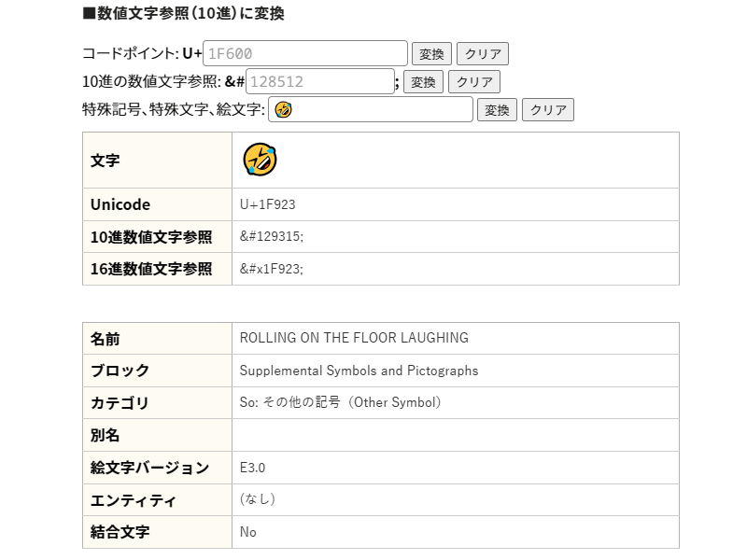Click クリア button for the emoji character field
The image size is (747, 560).
click(x=548, y=110)
